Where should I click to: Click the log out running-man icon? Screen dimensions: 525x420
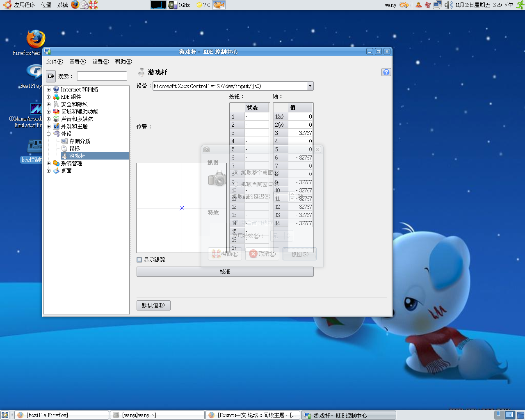point(520,5)
